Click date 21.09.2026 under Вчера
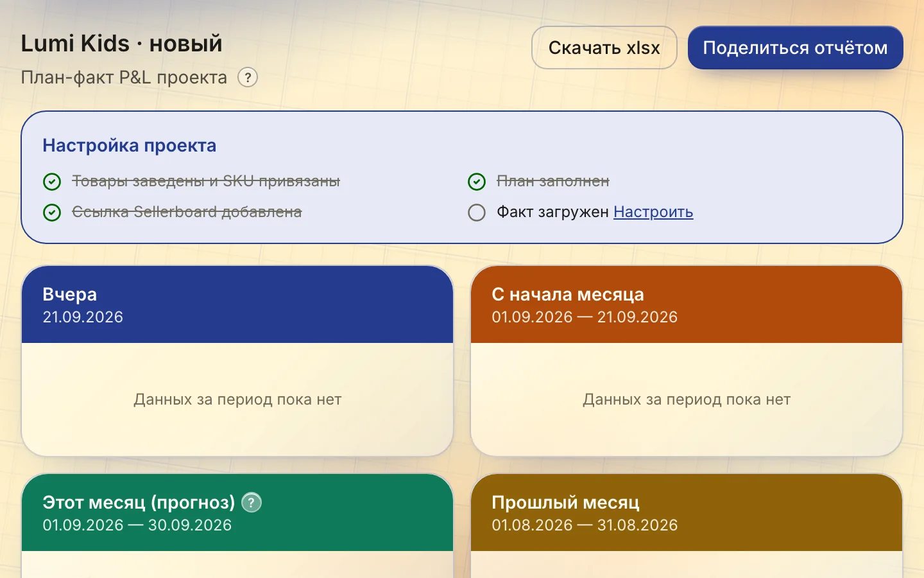 [x=83, y=317]
